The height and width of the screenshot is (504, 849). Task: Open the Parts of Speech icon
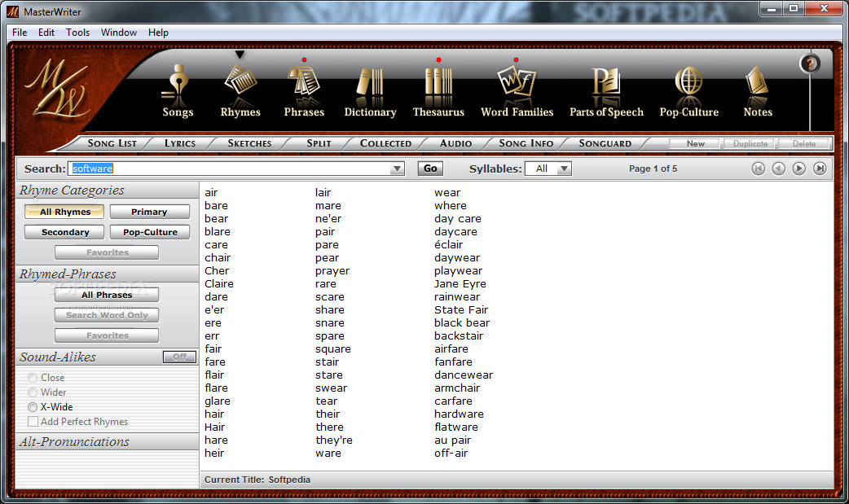(x=606, y=91)
